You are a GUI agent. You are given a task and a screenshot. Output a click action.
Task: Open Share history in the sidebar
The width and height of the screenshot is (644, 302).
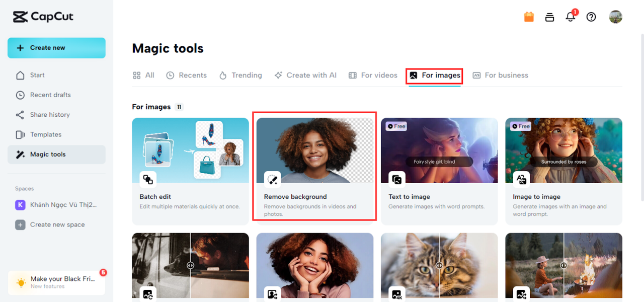(x=56, y=115)
